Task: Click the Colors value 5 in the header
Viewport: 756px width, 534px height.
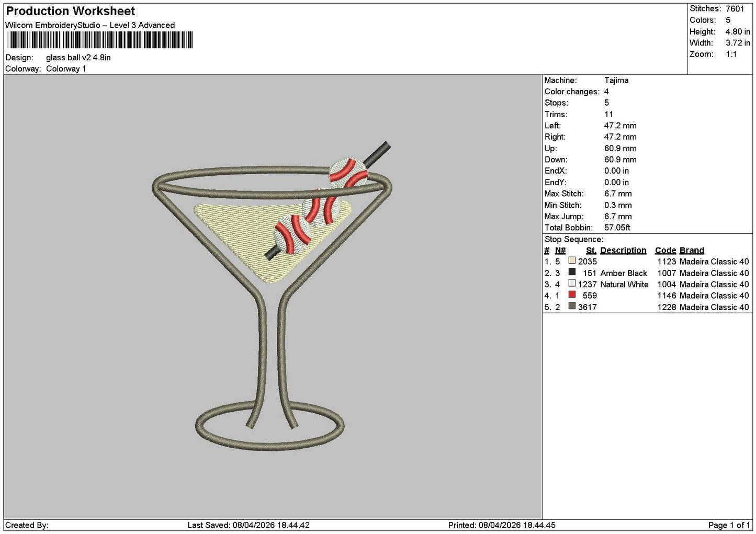Action: click(728, 20)
